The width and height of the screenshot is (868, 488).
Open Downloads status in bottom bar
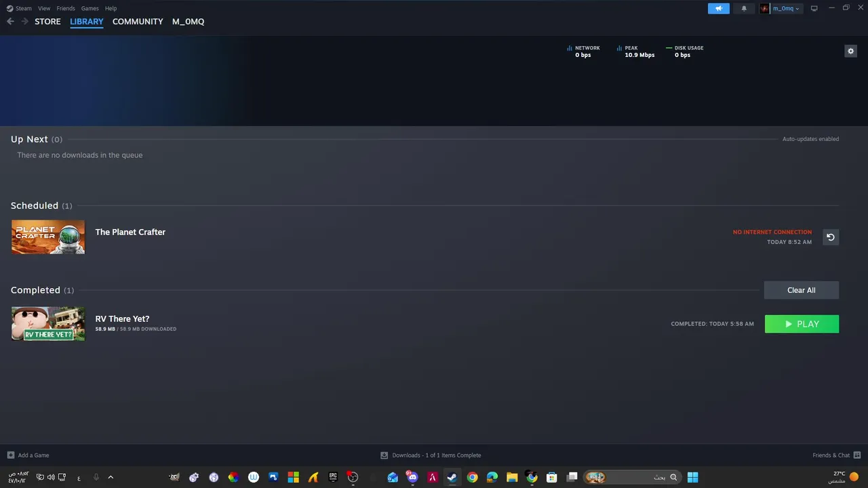(431, 455)
